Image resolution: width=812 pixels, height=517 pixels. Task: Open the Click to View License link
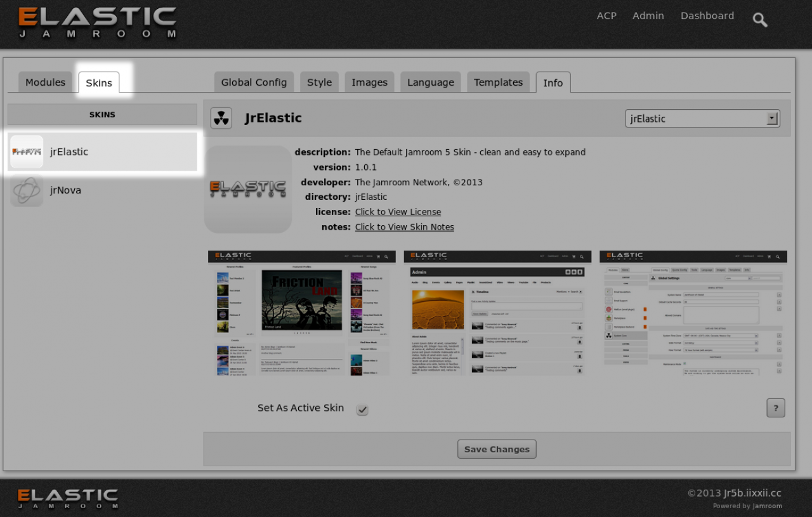(x=398, y=212)
